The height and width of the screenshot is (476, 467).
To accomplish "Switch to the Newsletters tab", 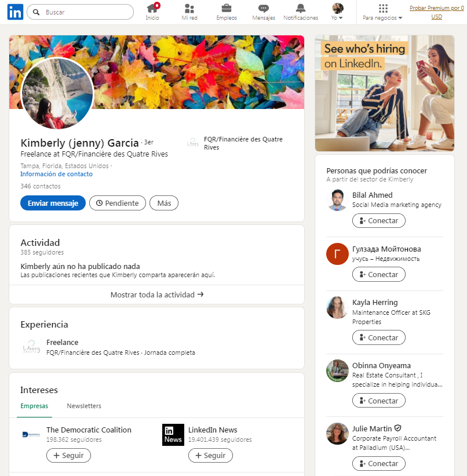I will click(84, 406).
